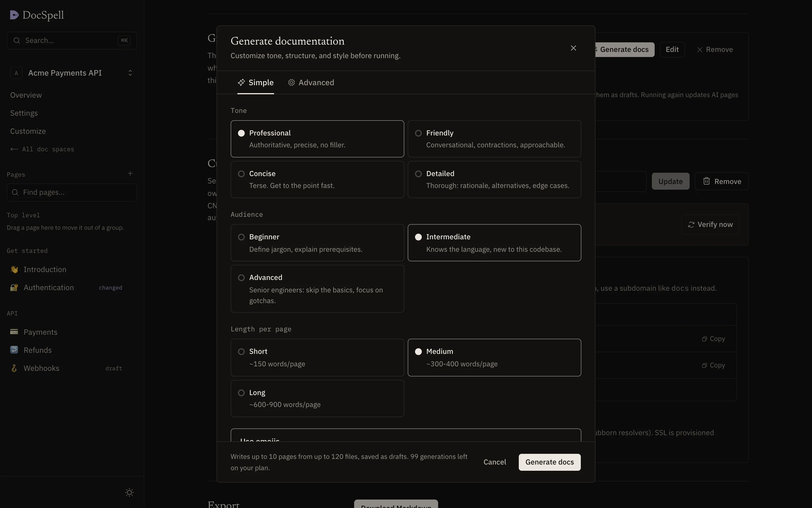Click the Edit button in the background page
This screenshot has height=508, width=812.
672,50
